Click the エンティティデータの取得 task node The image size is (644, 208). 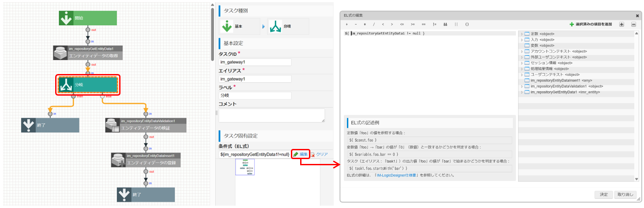click(88, 52)
